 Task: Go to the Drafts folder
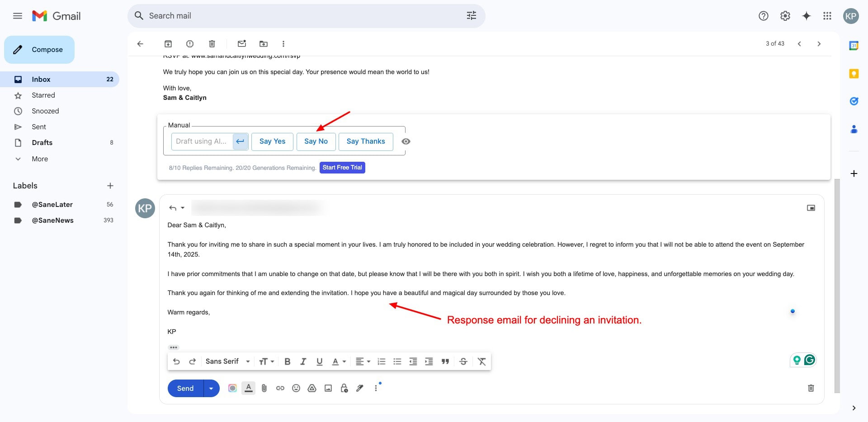[x=42, y=143]
